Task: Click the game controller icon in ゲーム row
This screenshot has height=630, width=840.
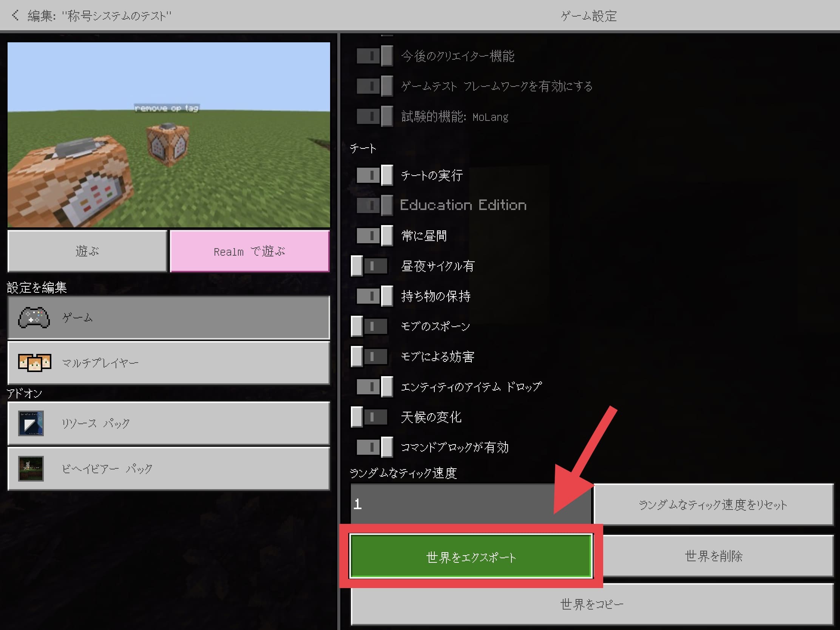Action: (34, 318)
